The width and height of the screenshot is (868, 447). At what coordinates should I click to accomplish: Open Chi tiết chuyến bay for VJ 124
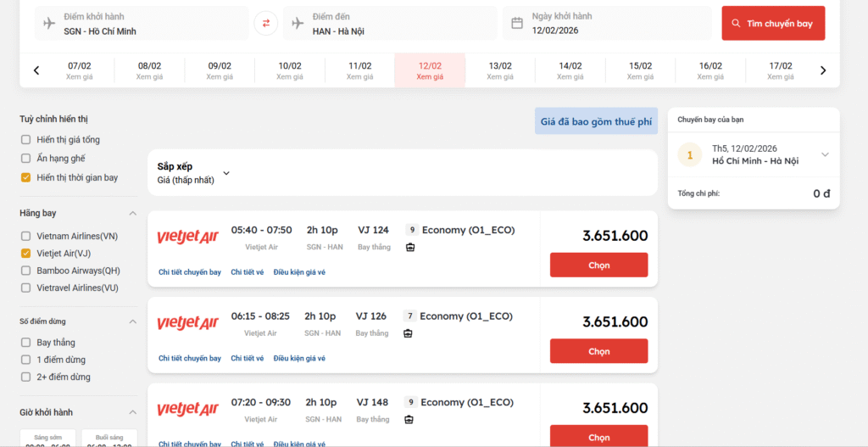click(x=190, y=272)
